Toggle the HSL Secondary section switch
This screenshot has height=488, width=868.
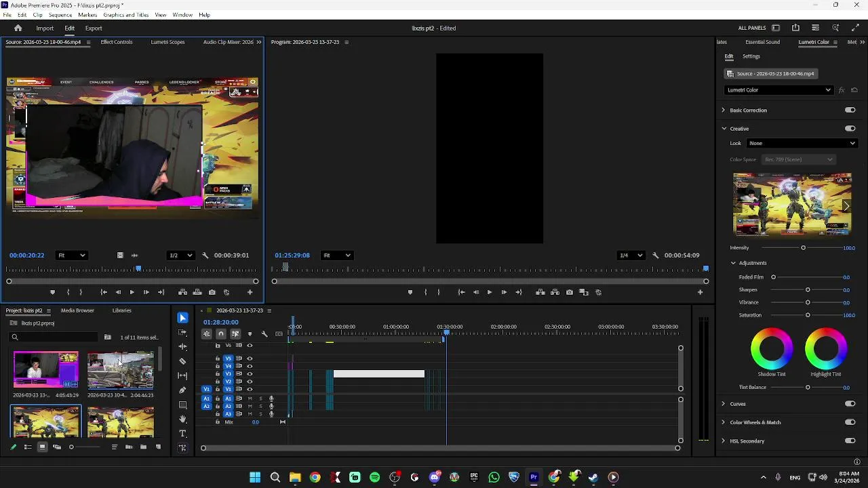(850, 441)
